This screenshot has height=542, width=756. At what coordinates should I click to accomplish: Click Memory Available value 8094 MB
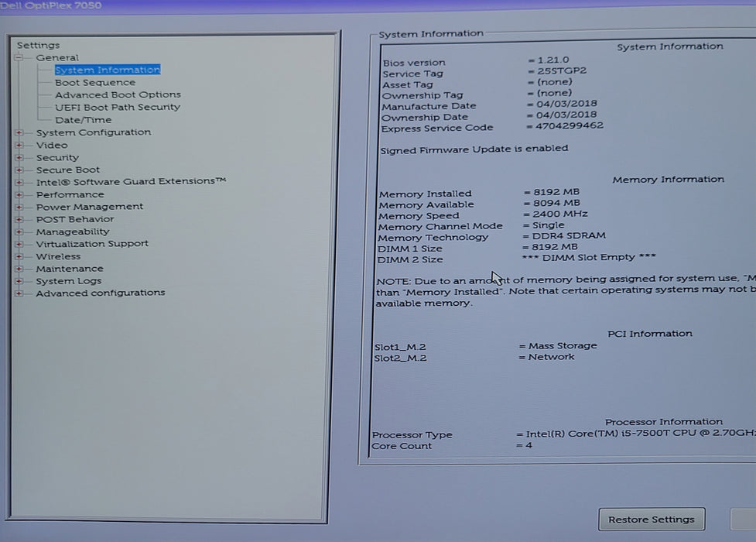point(556,203)
